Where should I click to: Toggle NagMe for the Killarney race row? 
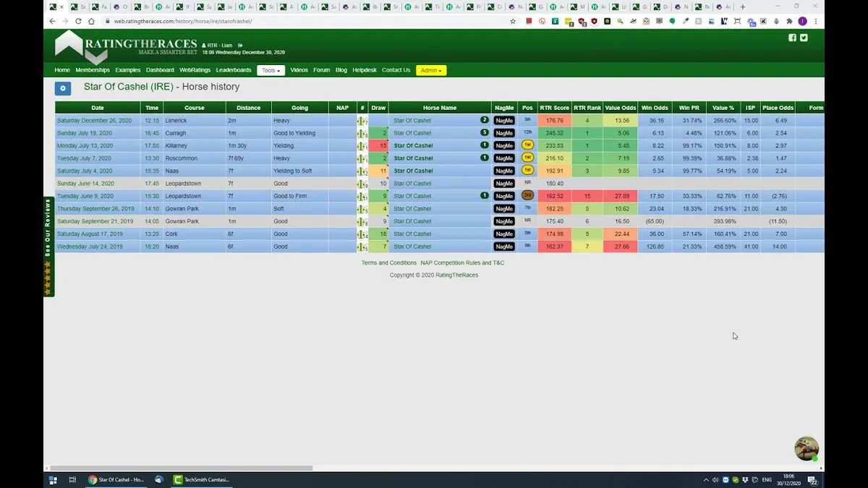pos(504,146)
